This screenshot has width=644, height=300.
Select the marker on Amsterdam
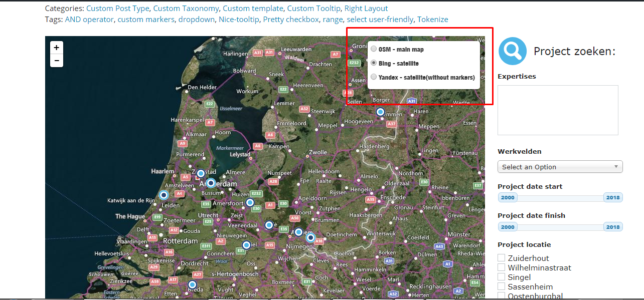211,183
